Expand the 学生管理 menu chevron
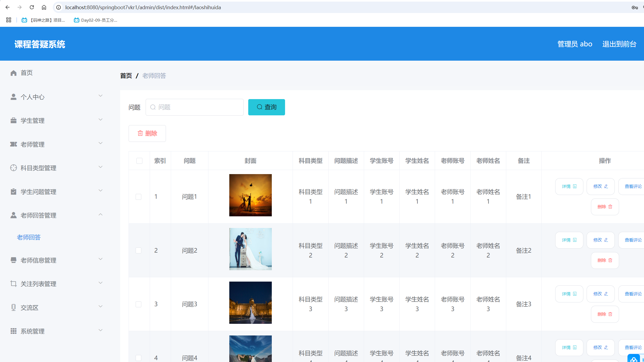 100,120
